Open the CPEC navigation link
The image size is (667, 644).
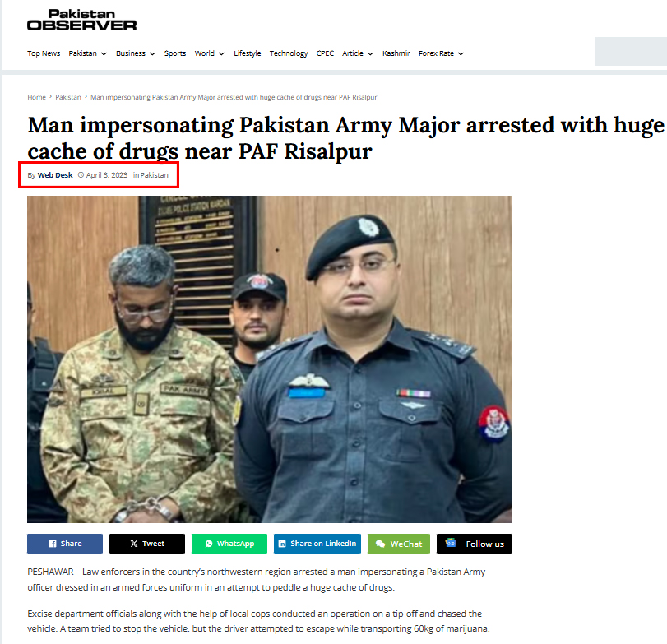(x=325, y=53)
